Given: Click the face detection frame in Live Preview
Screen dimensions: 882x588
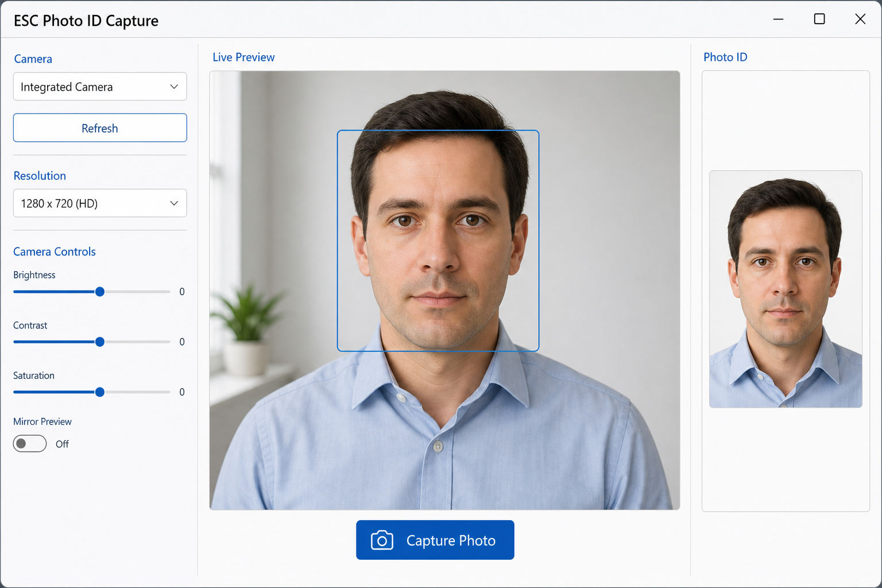Looking at the screenshot, I should click(x=438, y=241).
